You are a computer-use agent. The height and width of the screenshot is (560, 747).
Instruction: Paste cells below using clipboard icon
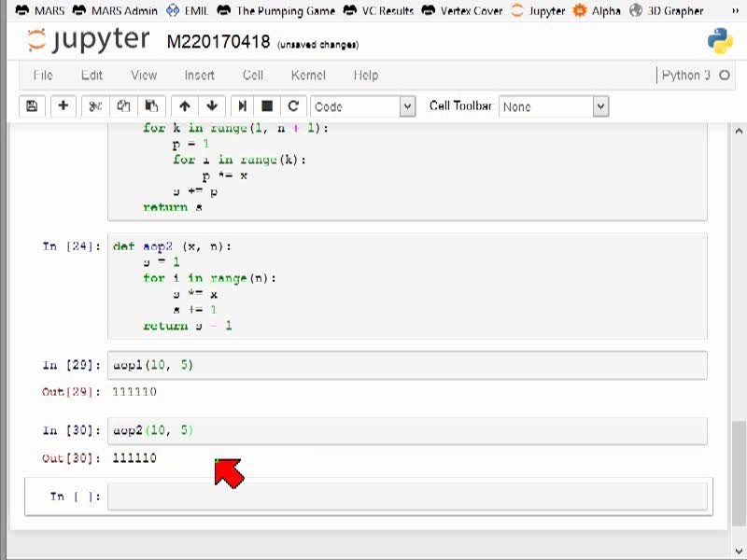click(151, 105)
